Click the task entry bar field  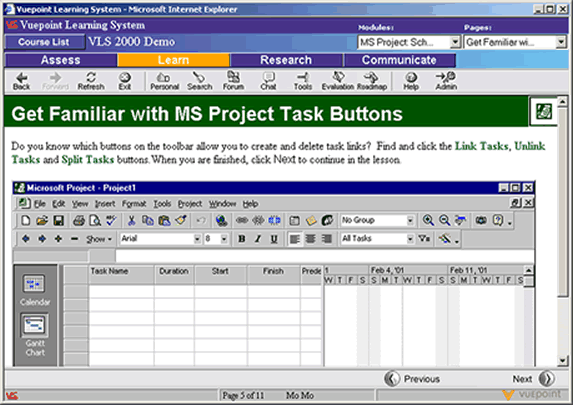(324, 256)
